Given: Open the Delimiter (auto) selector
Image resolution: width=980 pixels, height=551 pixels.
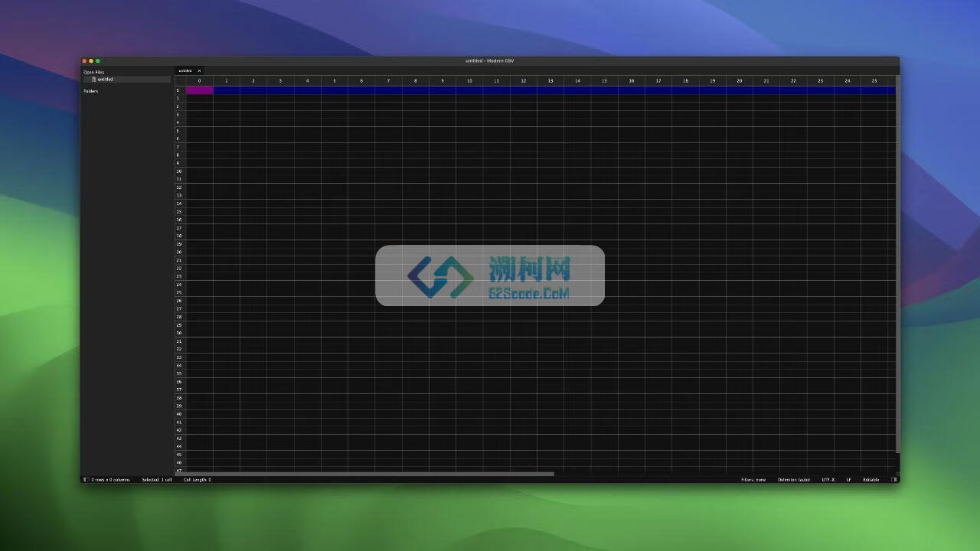Looking at the screenshot, I should pyautogui.click(x=794, y=480).
